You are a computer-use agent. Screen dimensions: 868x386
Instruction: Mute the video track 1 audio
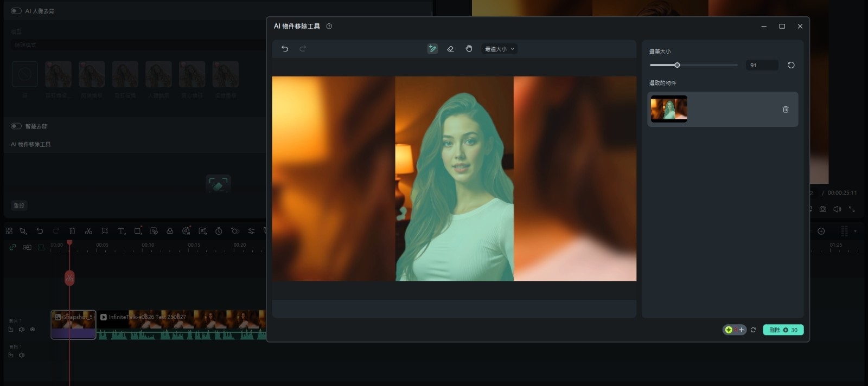pos(22,329)
